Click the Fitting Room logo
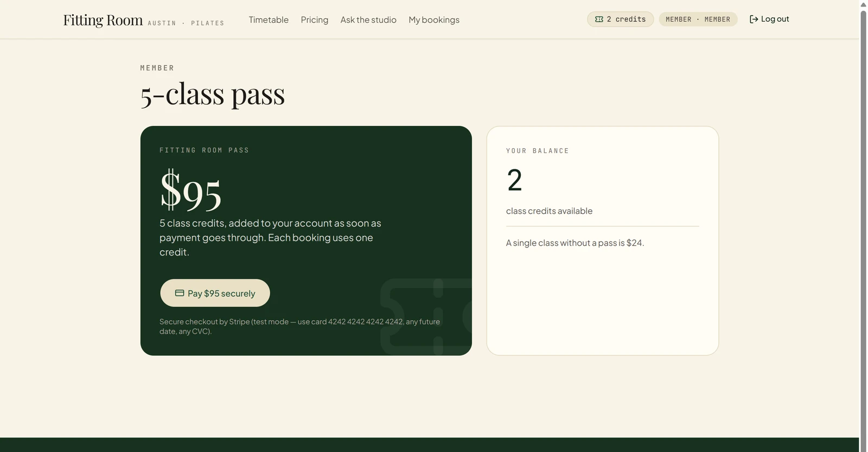 103,20
